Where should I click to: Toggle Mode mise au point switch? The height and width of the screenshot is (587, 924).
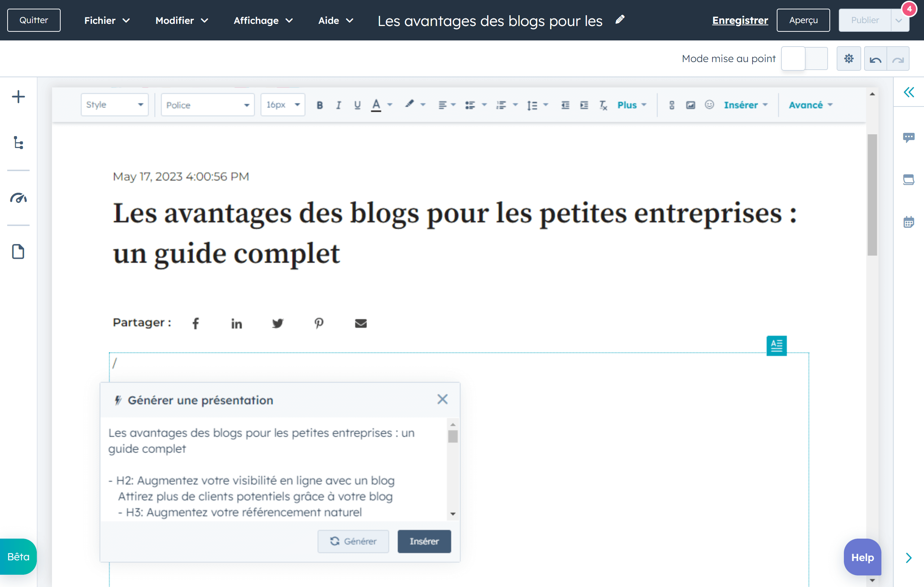click(804, 59)
